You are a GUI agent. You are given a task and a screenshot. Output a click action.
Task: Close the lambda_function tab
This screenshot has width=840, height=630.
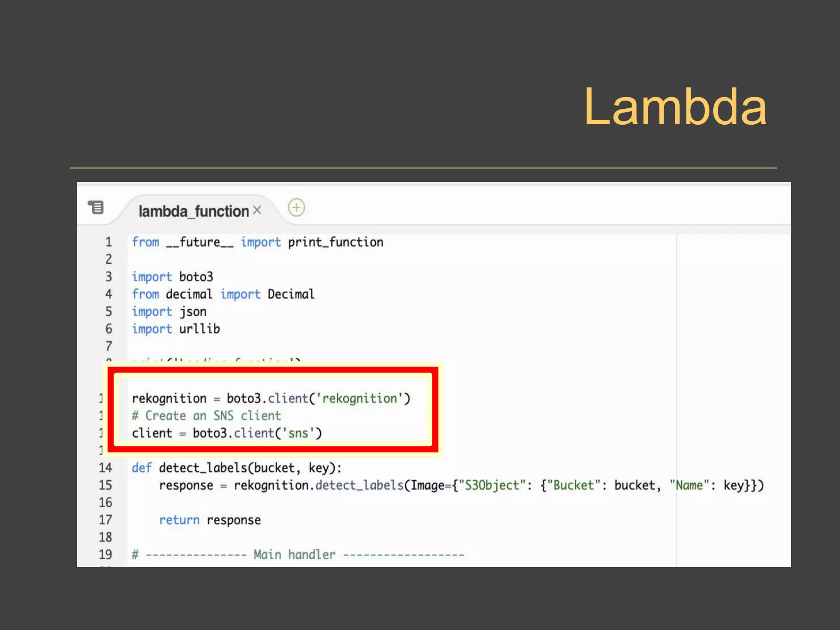pos(257,210)
